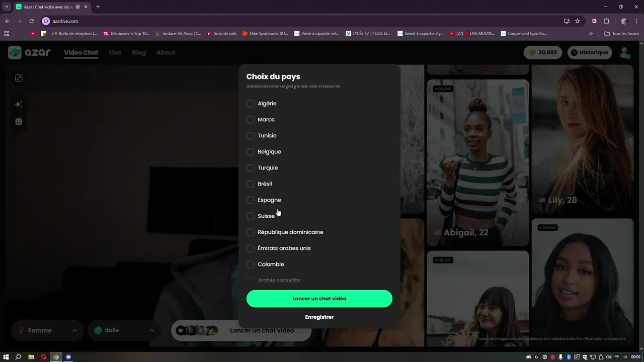Reload the page
Image resolution: width=644 pixels, height=362 pixels.
pos(31,21)
